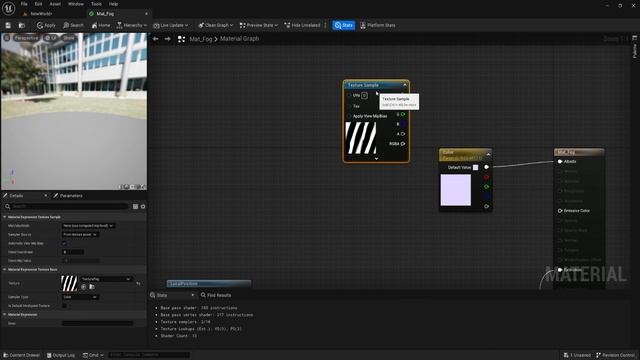Open the Edit menu
Image resolution: width=640 pixels, height=360 pixels.
click(38, 4)
